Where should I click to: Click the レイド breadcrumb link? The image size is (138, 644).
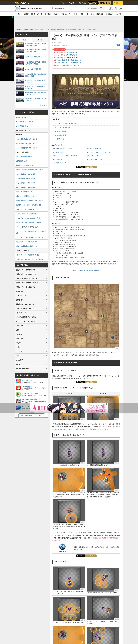click(x=47, y=30)
